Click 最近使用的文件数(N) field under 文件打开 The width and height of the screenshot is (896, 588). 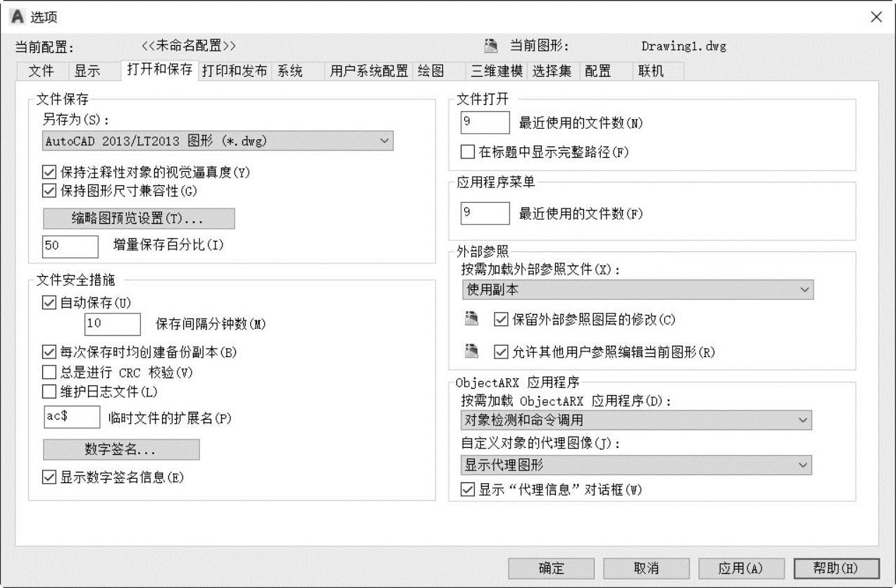[x=485, y=123]
